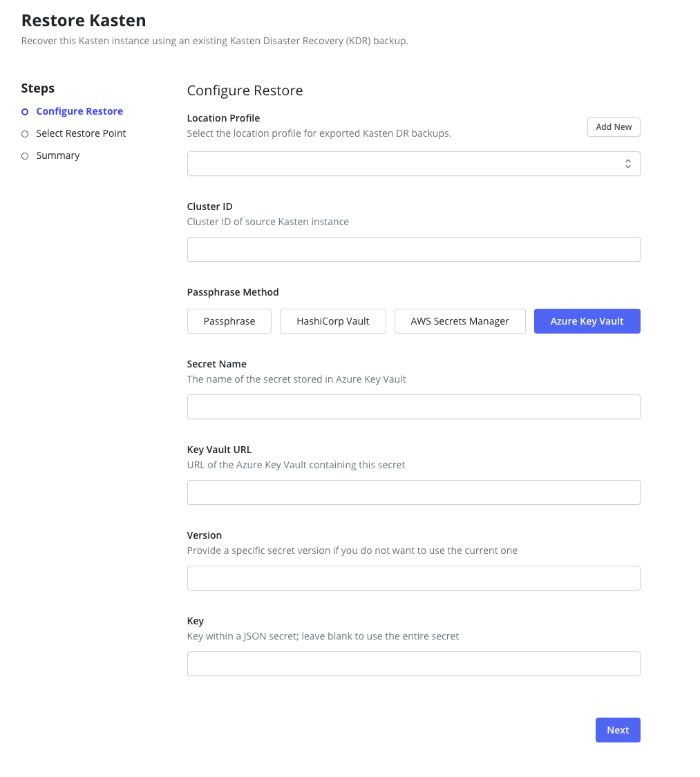Image resolution: width=700 pixels, height=777 pixels.
Task: Click the Restore Kasten page heading
Action: (84, 21)
